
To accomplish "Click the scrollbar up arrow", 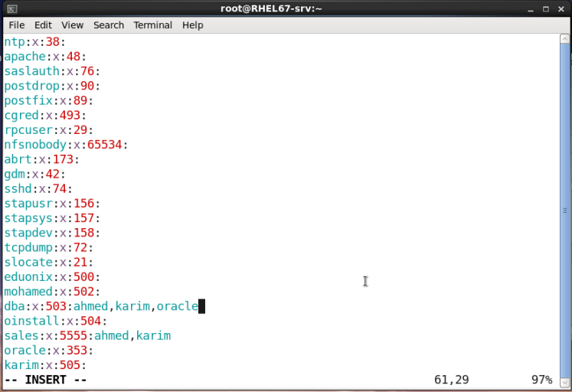I will coord(565,40).
